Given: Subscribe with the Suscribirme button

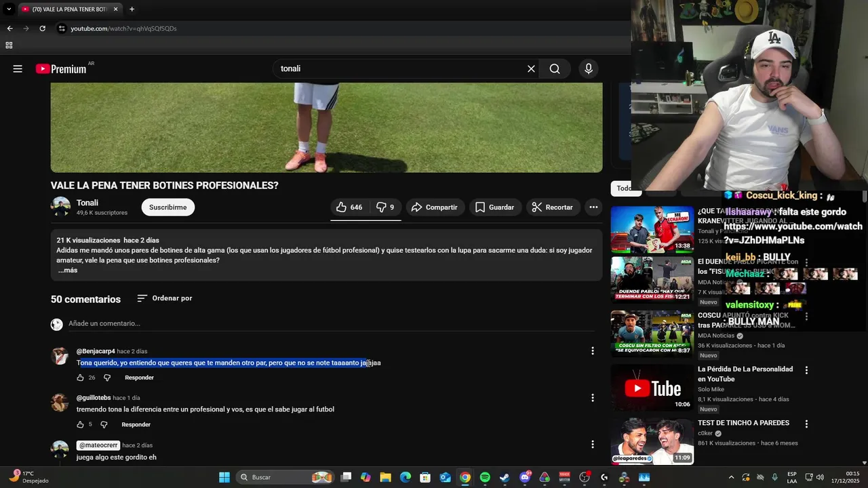Looking at the screenshot, I should point(168,207).
